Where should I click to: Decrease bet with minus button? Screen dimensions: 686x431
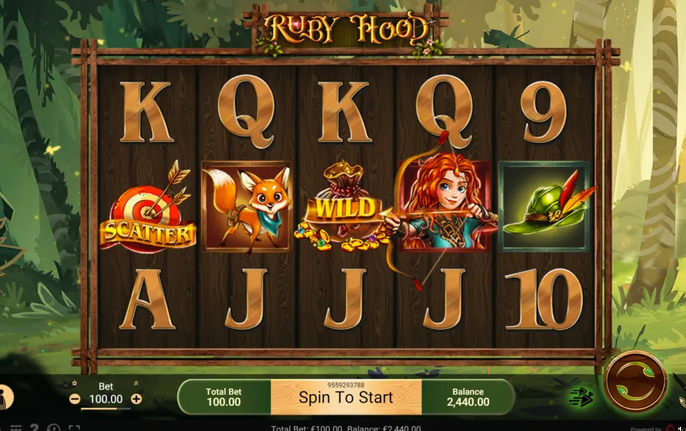[75, 399]
